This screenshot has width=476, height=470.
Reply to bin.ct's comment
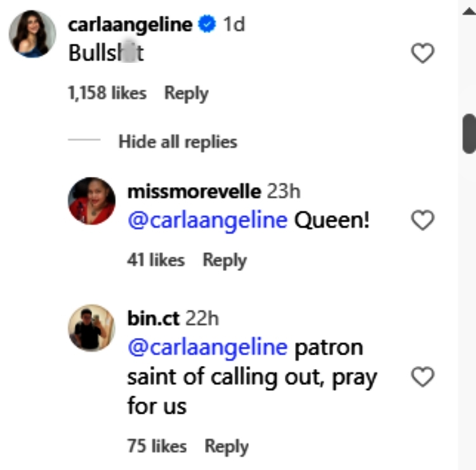226,446
